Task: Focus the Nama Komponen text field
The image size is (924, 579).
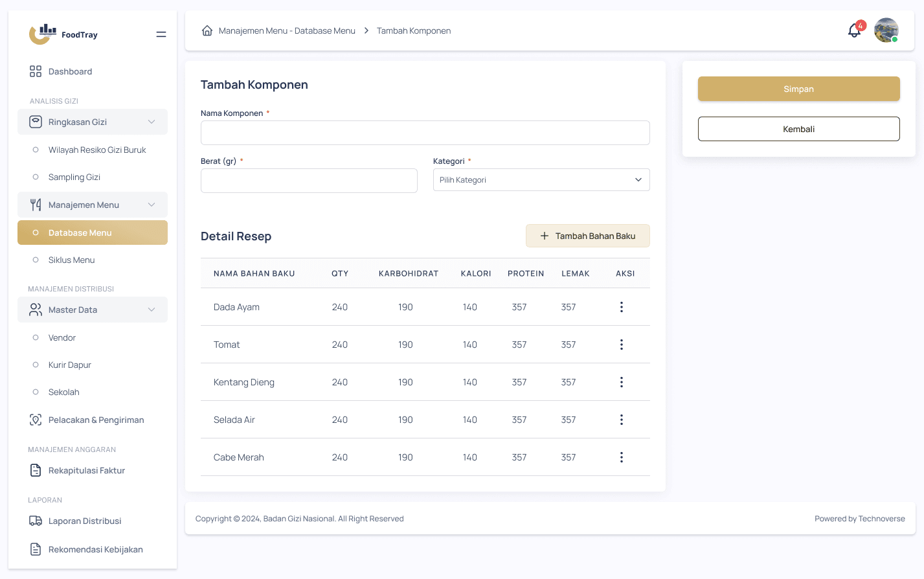Action: 425,133
